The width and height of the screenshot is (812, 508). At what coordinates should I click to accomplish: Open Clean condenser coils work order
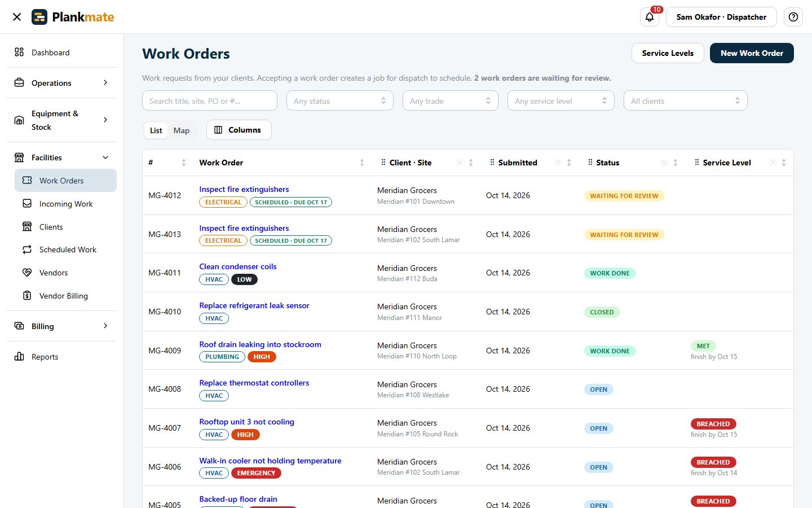pos(237,266)
